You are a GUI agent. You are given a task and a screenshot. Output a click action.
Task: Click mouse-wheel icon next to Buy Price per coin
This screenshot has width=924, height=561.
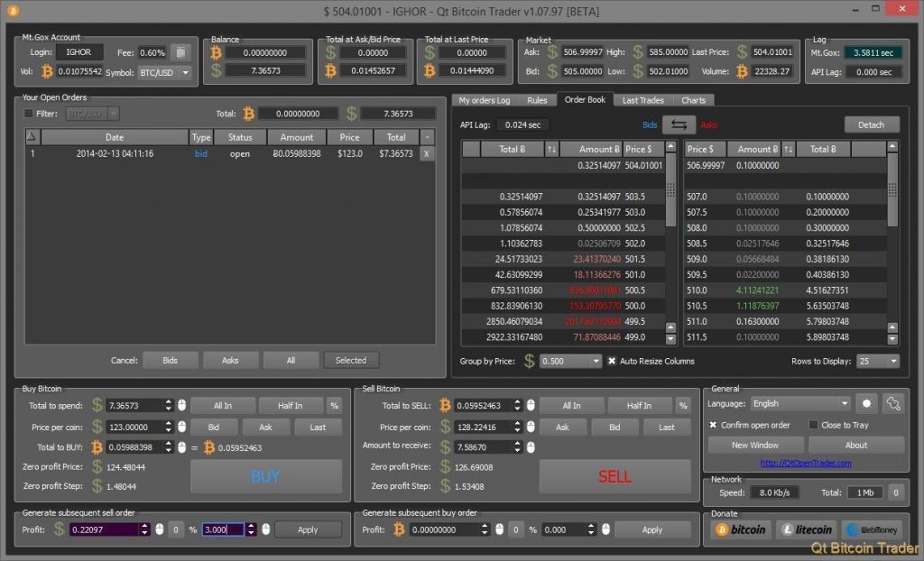point(181,427)
